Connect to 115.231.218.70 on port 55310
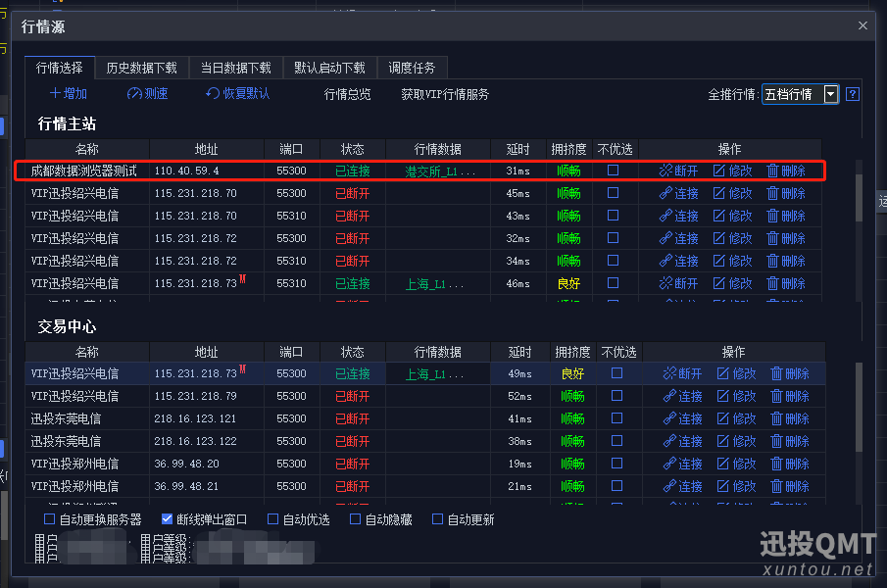The image size is (887, 588). [x=678, y=216]
